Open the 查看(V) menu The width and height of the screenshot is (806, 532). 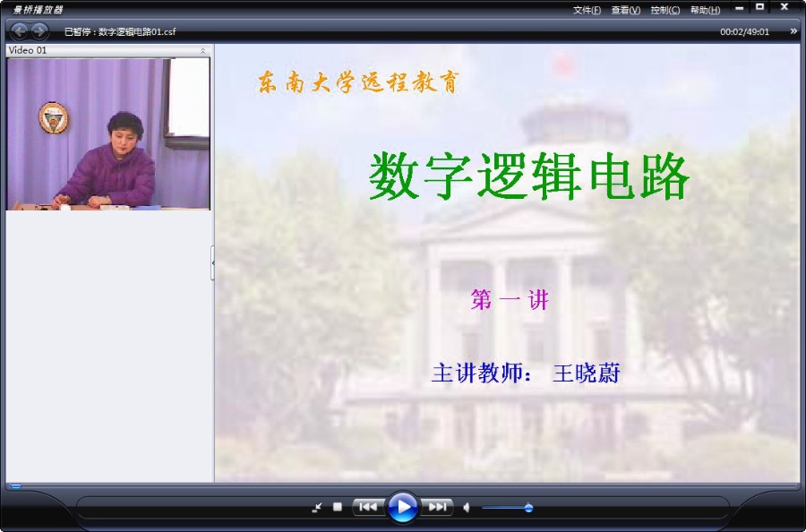coord(626,10)
